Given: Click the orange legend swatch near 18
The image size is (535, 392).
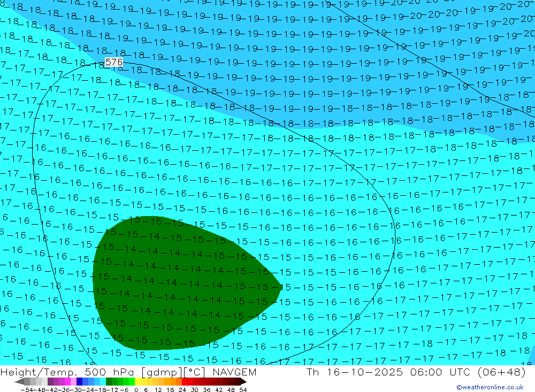Looking at the screenshot, I should click(173, 381).
